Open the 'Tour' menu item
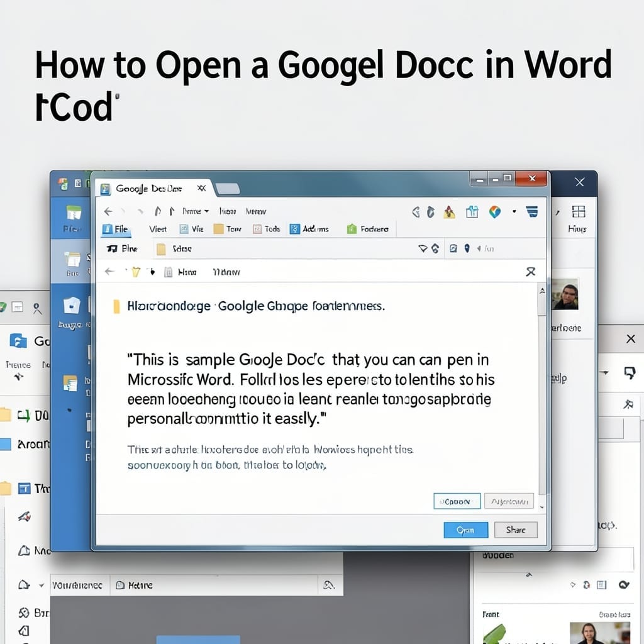The width and height of the screenshot is (644, 644). [228, 229]
